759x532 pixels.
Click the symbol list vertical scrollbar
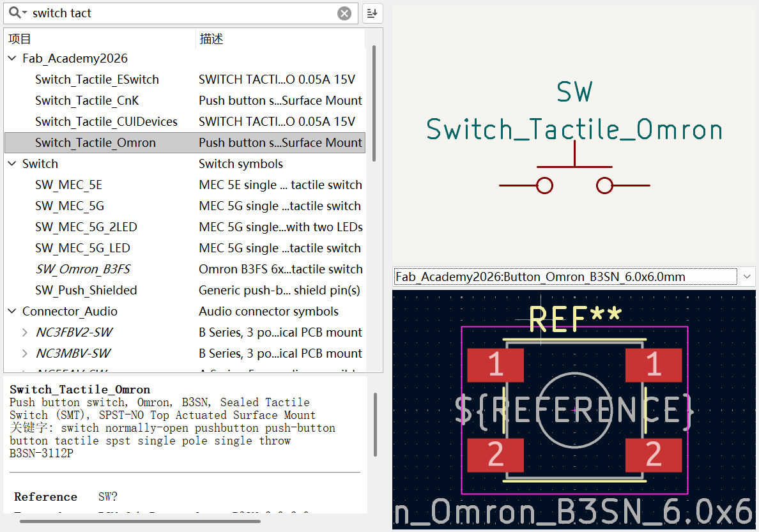374,103
